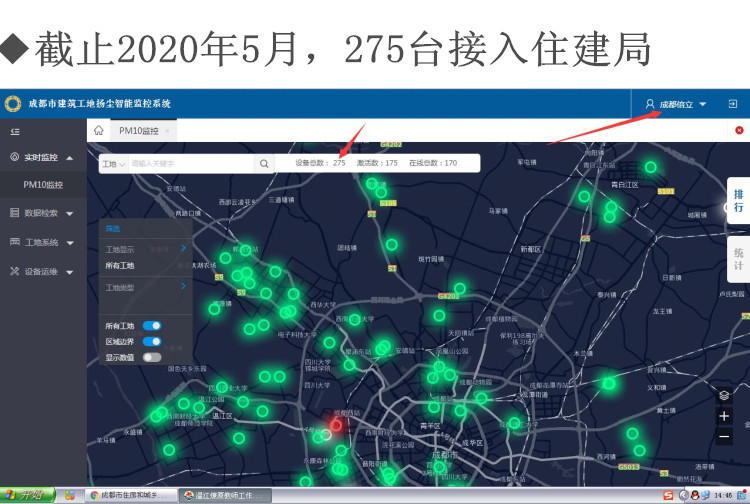This screenshot has height=504, width=750.
Task: Focus the keyword search input field
Action: 191,164
